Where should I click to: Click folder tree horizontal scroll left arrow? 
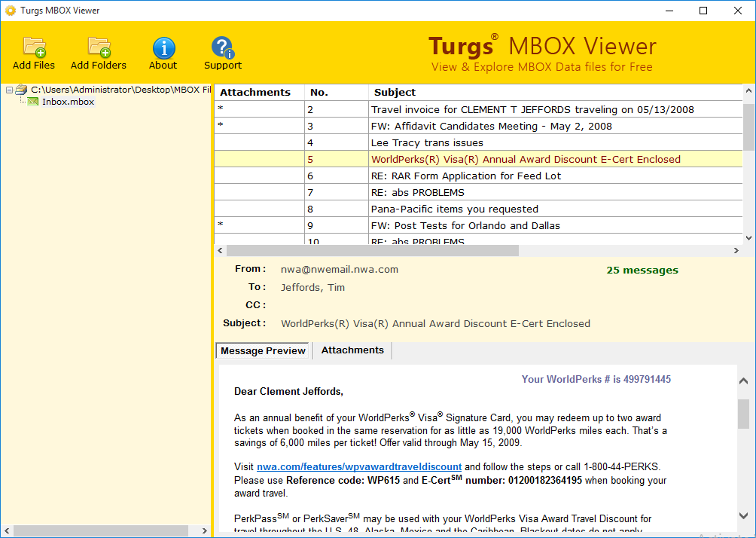click(x=7, y=530)
